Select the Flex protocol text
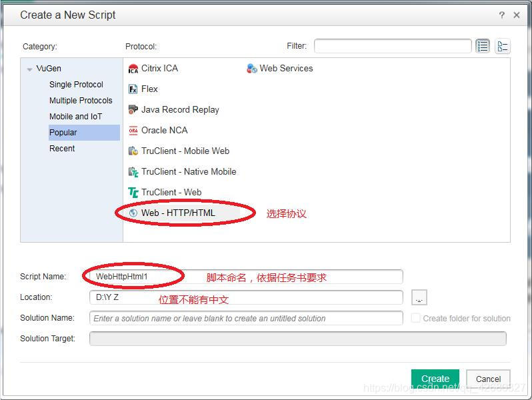This screenshot has height=400, width=532. (x=149, y=89)
